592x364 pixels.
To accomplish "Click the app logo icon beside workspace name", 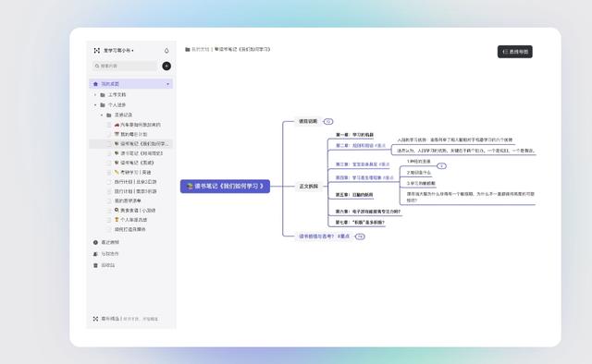I will tap(96, 50).
